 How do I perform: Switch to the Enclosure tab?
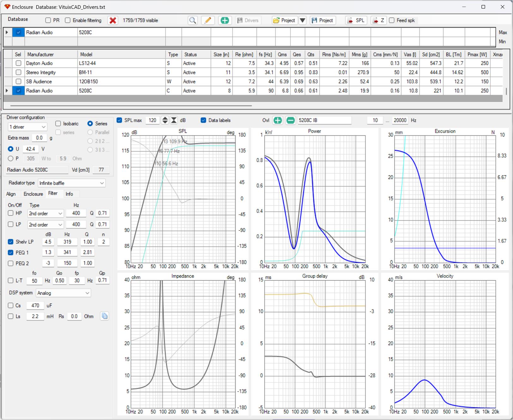tap(33, 194)
